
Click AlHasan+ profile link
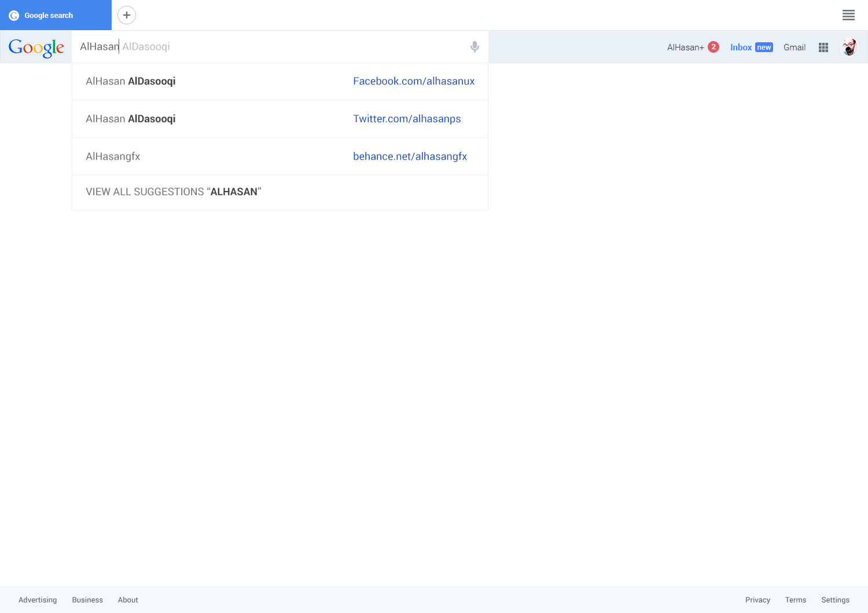tap(685, 47)
